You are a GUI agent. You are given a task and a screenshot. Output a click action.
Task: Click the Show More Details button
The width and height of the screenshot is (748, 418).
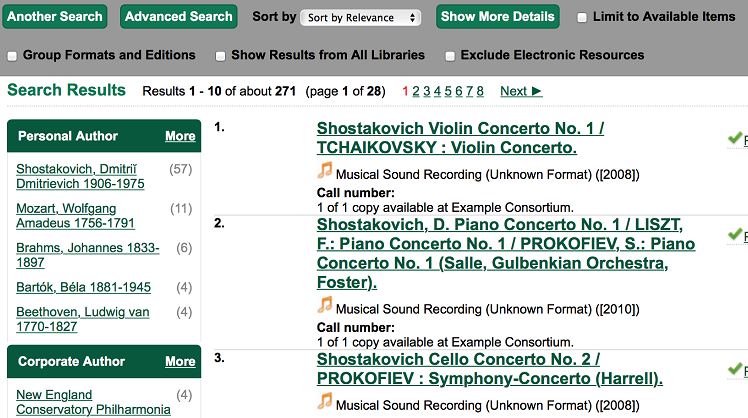pos(498,16)
